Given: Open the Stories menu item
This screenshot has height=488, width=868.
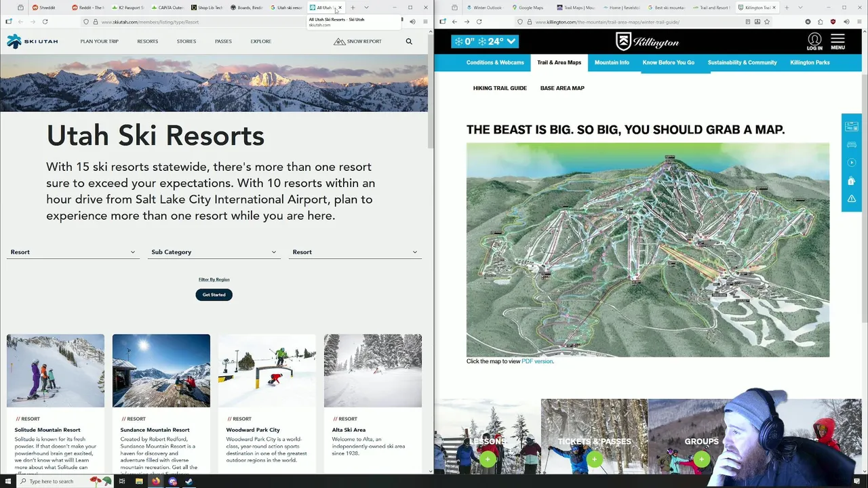Looking at the screenshot, I should click(x=186, y=41).
